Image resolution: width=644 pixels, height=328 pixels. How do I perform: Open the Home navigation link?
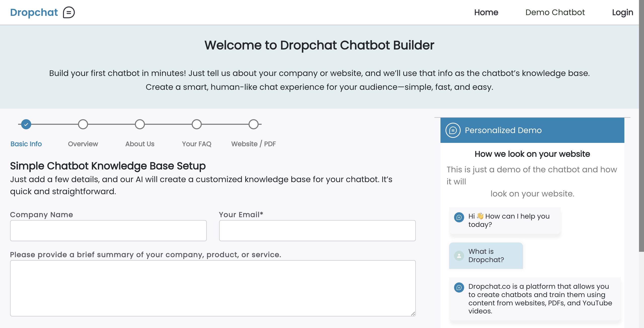click(486, 12)
